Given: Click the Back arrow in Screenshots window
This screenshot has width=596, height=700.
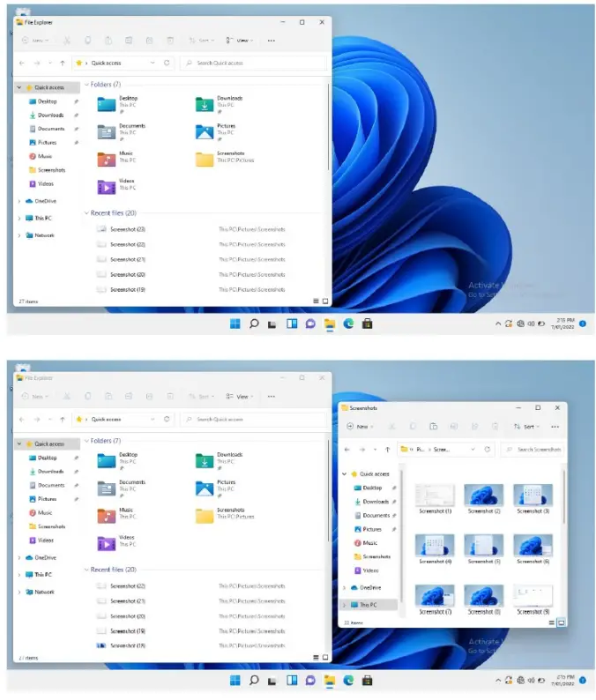Looking at the screenshot, I should click(346, 450).
